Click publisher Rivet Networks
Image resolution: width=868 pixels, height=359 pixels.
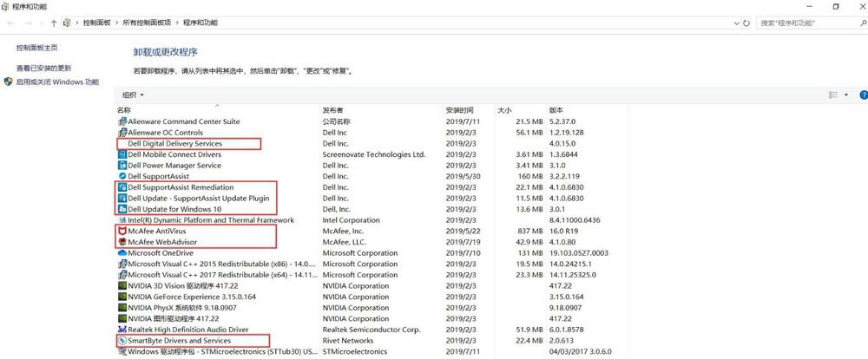click(x=348, y=341)
